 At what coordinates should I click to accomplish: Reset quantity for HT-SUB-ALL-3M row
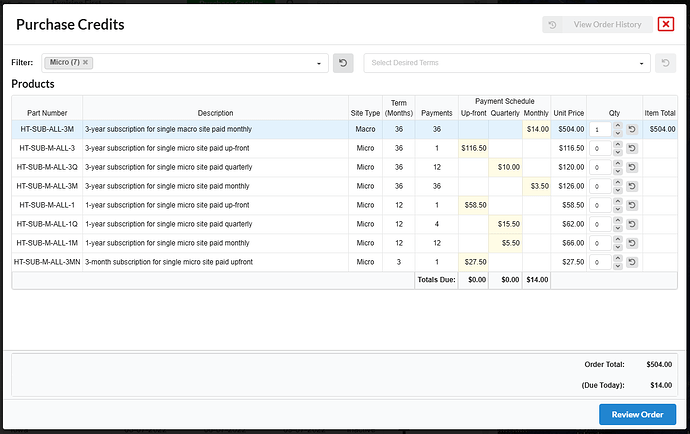click(632, 129)
